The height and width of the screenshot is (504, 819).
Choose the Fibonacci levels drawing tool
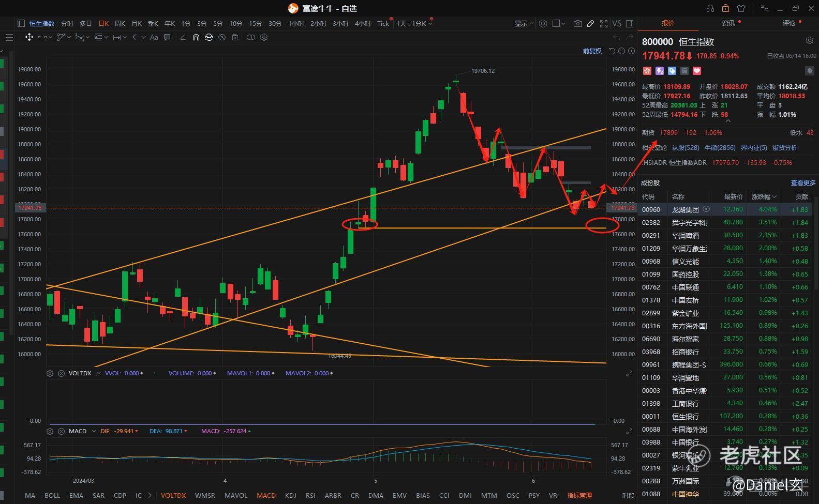point(98,37)
